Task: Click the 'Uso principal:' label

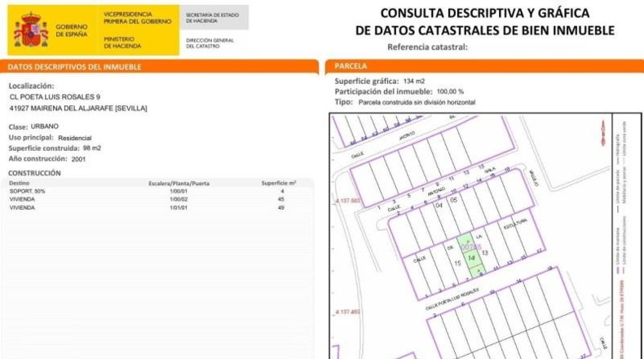Action: coord(31,137)
